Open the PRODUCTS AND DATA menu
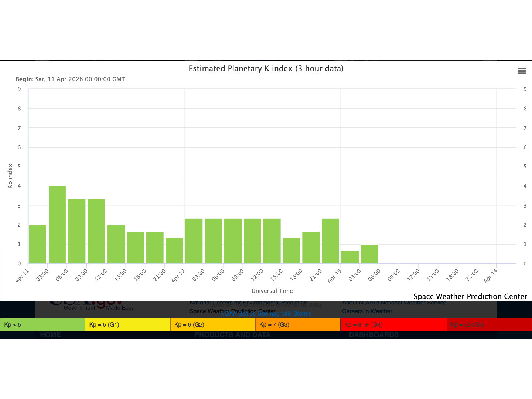 click(x=232, y=335)
